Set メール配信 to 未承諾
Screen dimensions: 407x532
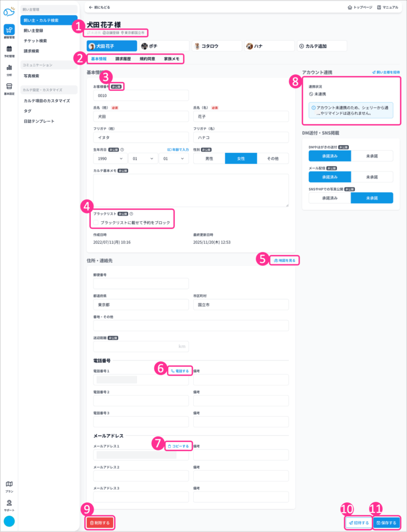[x=372, y=177]
